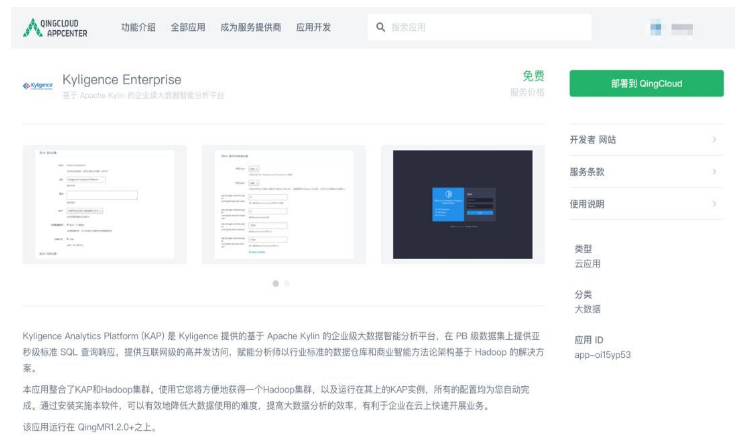Viewport: 745px width, 446px height.
Task: Click the blurred user avatar icon
Action: (656, 28)
